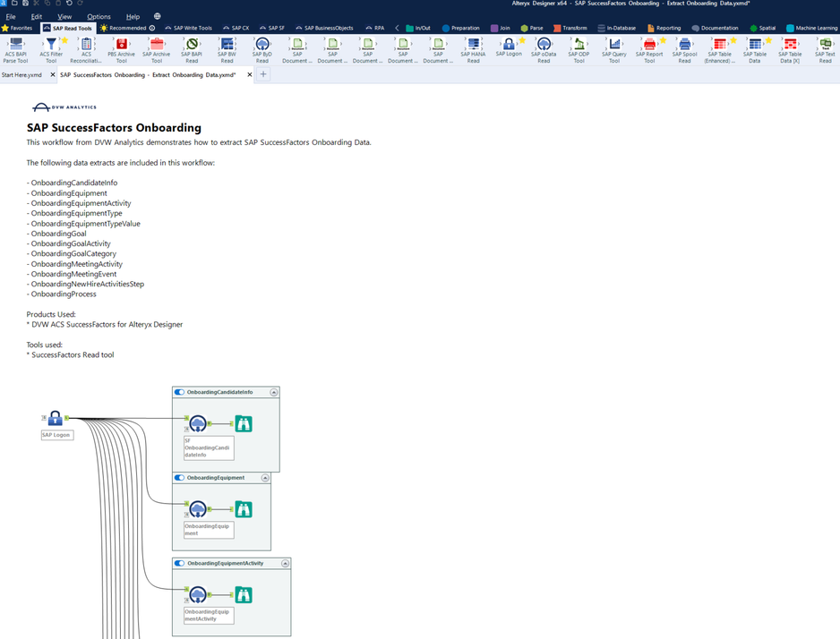The width and height of the screenshot is (840, 639).
Task: Click the OnboardingGoalCategory list line
Action: (x=72, y=253)
